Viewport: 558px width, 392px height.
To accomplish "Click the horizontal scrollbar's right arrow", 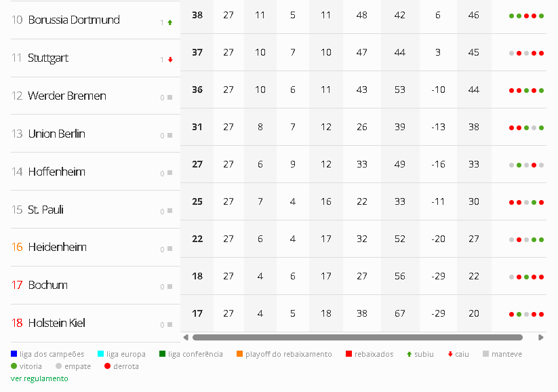I will pos(540,337).
